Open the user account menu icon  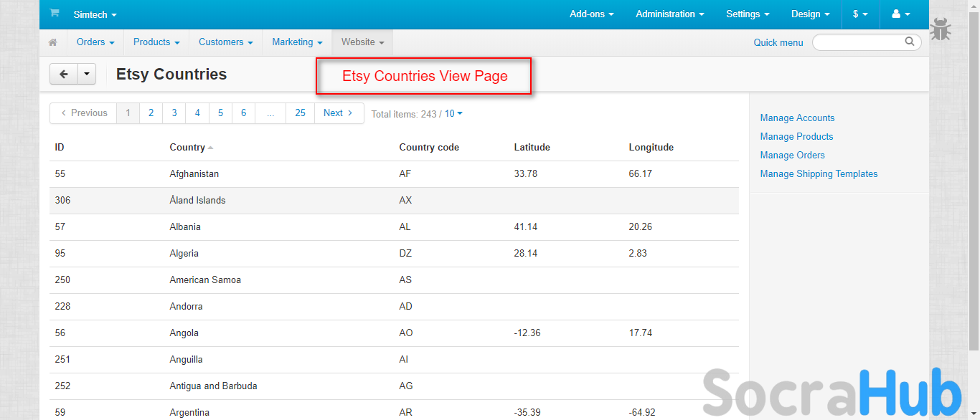point(900,14)
